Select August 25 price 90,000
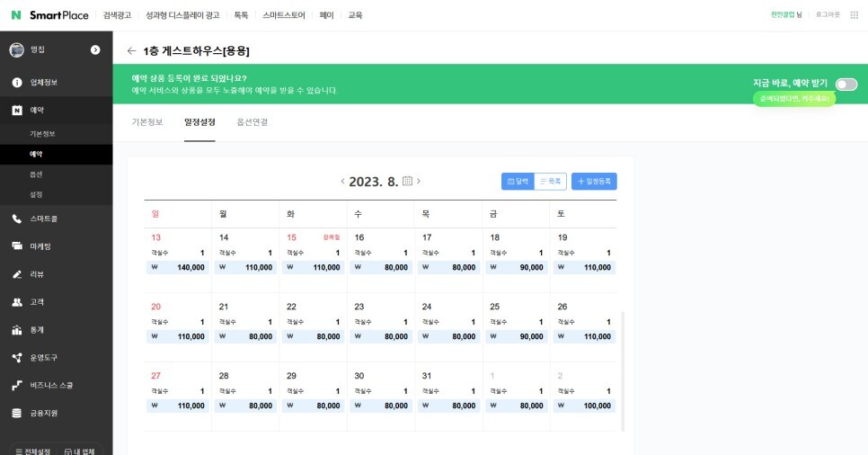Screen dimensions: 868x455 coord(517,336)
